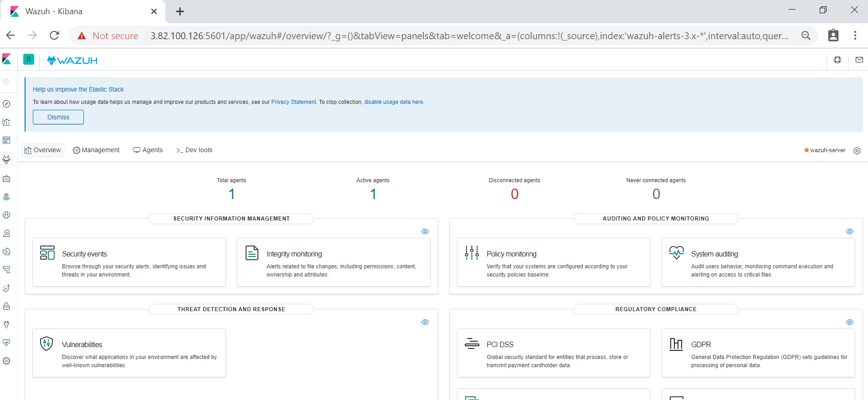The image size is (868, 400).
Task: Open Metrics infrastructure icon in sidebar
Action: (x=6, y=233)
